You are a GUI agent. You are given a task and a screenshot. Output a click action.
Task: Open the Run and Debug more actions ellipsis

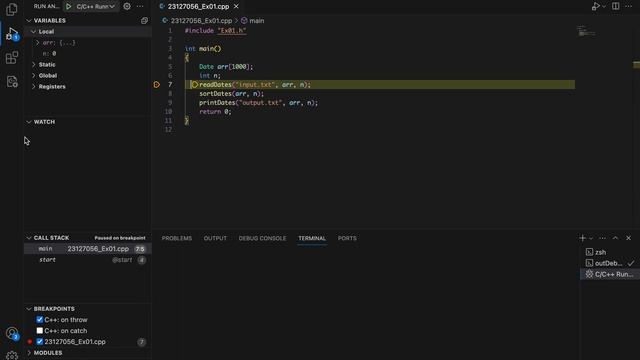pyautogui.click(x=140, y=7)
